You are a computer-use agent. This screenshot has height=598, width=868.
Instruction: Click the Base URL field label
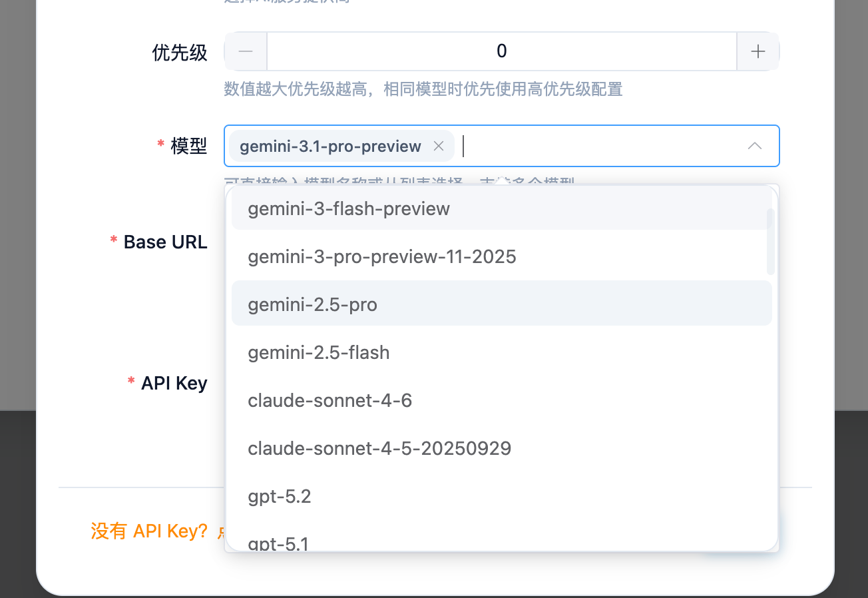click(x=165, y=242)
